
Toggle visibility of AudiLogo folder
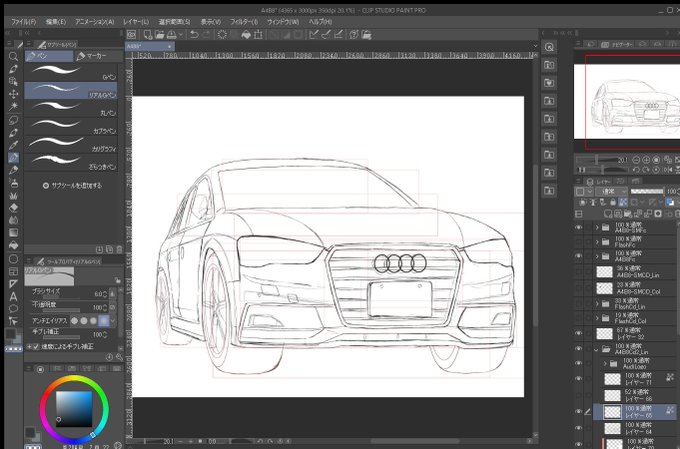[579, 364]
